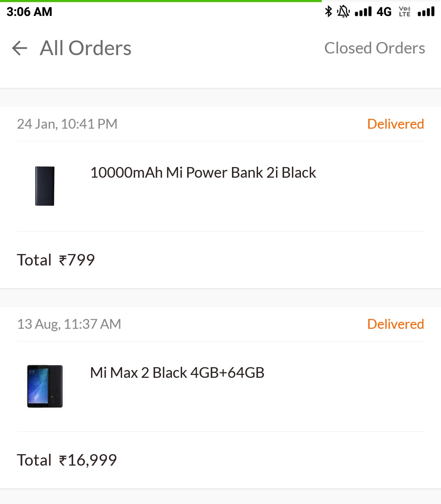Tap the Bluetooth status icon
Viewport: 441px width, 504px height.
pyautogui.click(x=328, y=11)
